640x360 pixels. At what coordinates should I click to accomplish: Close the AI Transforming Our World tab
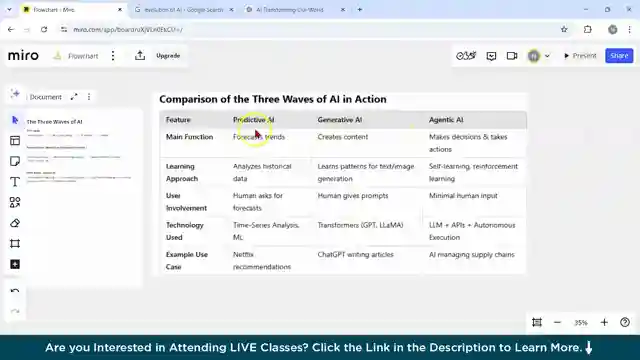(342, 9)
